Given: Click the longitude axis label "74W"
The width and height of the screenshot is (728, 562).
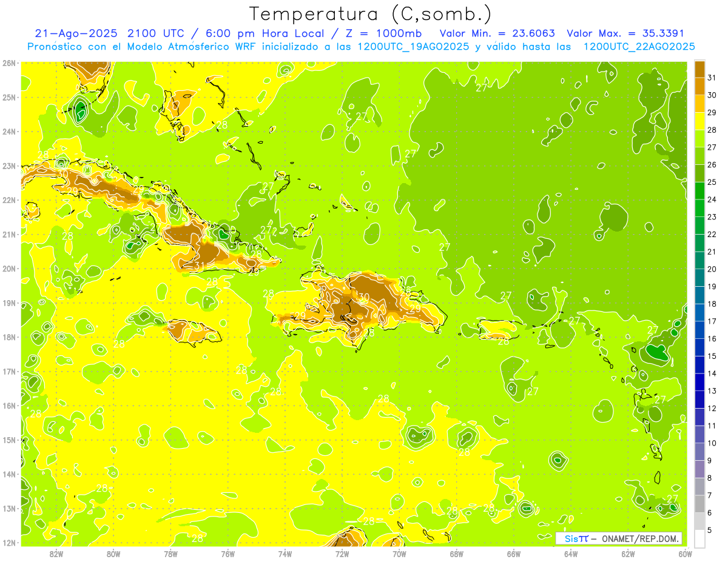Looking at the screenshot, I should coord(285,554).
